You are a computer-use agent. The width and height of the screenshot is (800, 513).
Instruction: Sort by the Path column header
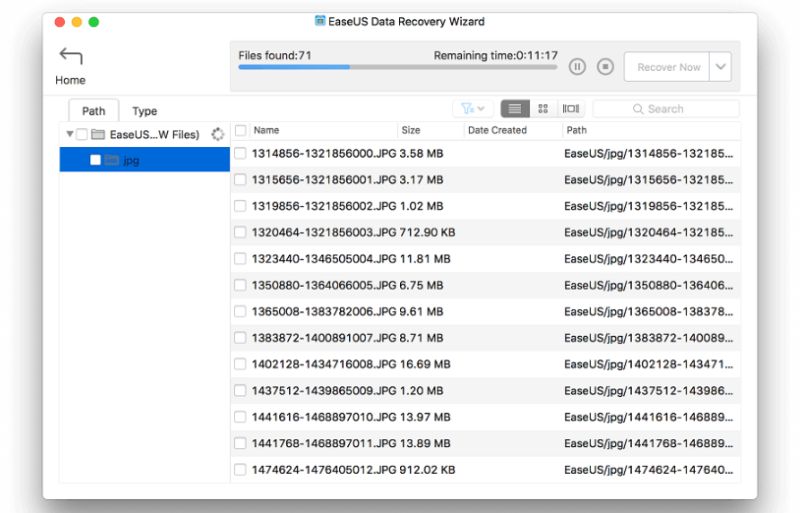pyautogui.click(x=651, y=130)
